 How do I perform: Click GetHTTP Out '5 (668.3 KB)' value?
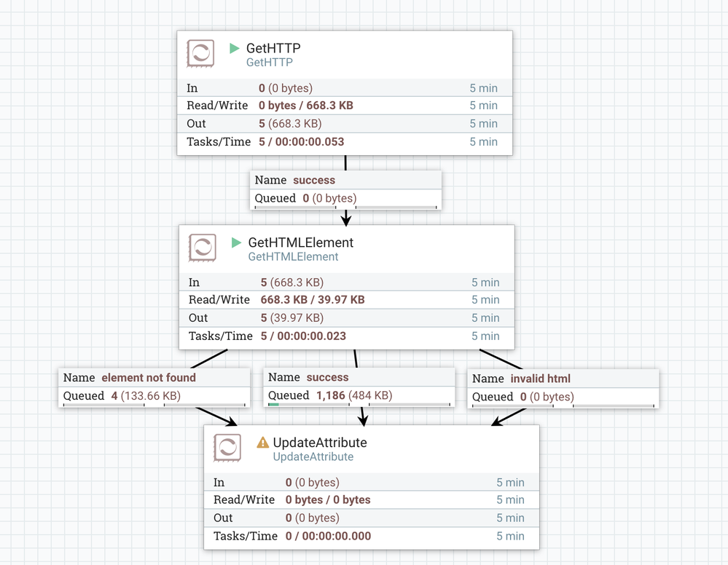tap(290, 124)
